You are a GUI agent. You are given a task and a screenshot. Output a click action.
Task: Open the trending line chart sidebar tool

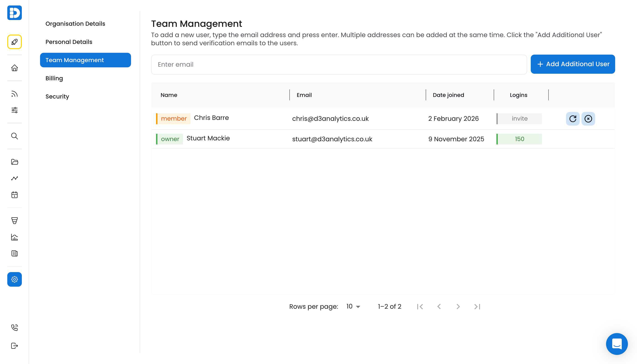coord(14,178)
